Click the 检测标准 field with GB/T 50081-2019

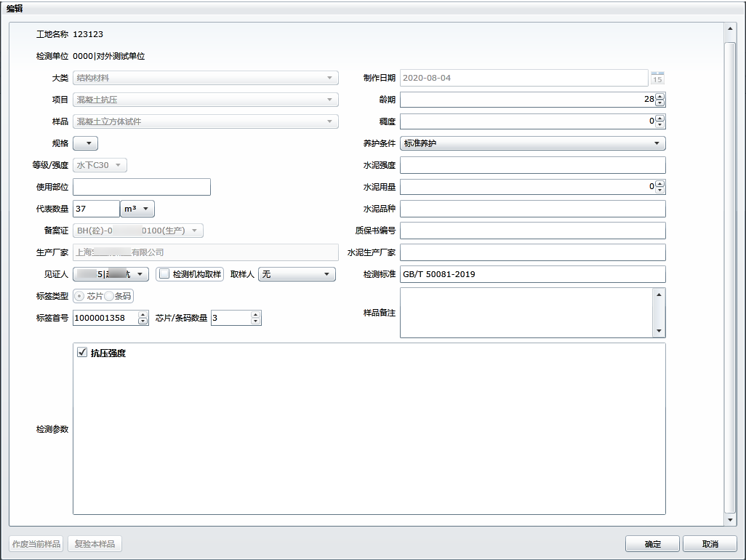click(x=532, y=274)
